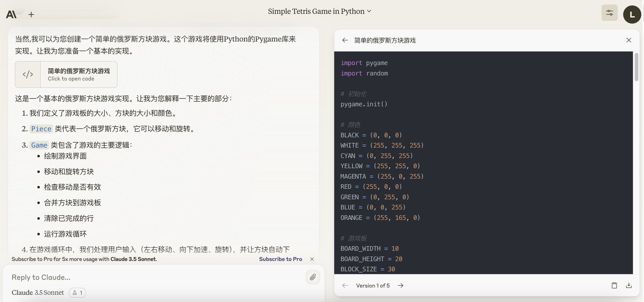Close the code artifact panel

pyautogui.click(x=629, y=40)
